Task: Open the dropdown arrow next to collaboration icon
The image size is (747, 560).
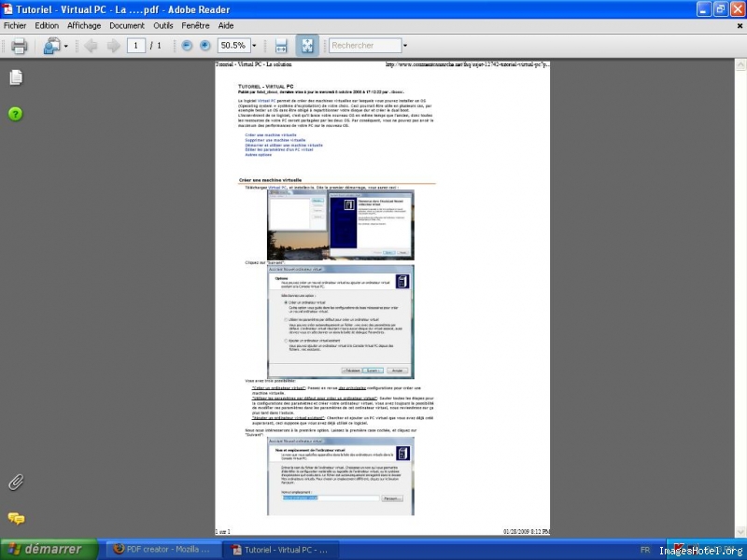Action: pos(65,46)
